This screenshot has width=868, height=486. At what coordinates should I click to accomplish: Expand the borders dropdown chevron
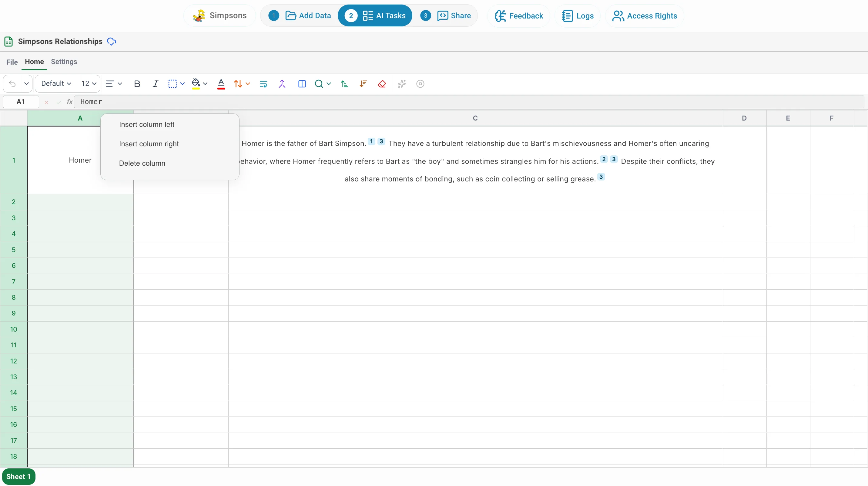182,84
